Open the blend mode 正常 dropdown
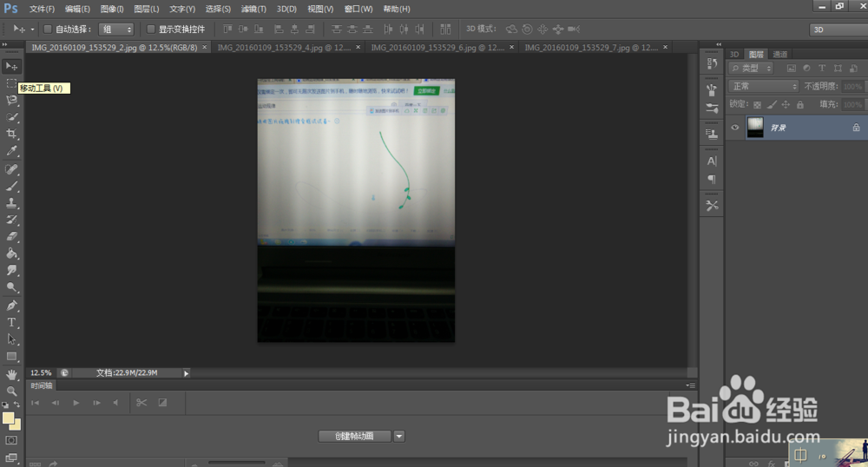This screenshot has width=868, height=467. tap(764, 86)
